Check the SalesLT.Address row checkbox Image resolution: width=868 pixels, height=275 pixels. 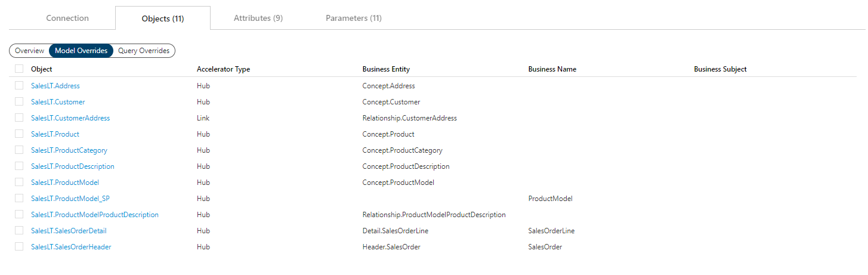(x=19, y=86)
